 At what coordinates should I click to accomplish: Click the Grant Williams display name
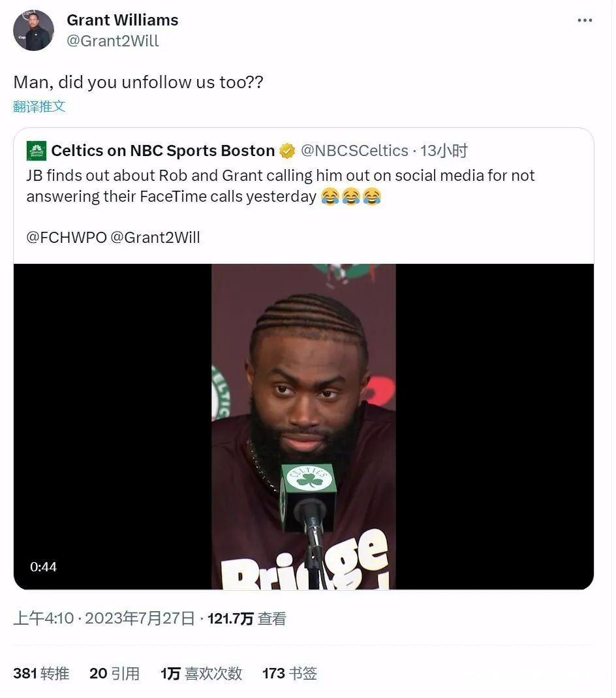[x=122, y=20]
